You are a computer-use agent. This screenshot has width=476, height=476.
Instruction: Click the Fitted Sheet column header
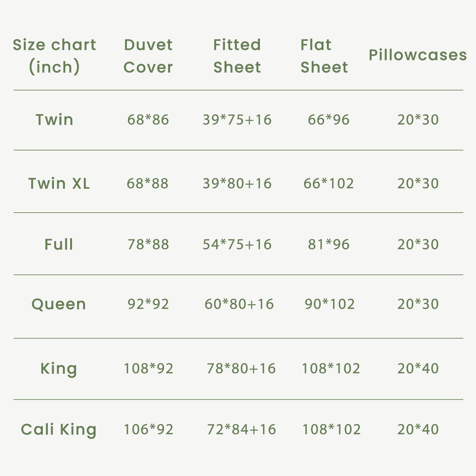[x=237, y=56]
